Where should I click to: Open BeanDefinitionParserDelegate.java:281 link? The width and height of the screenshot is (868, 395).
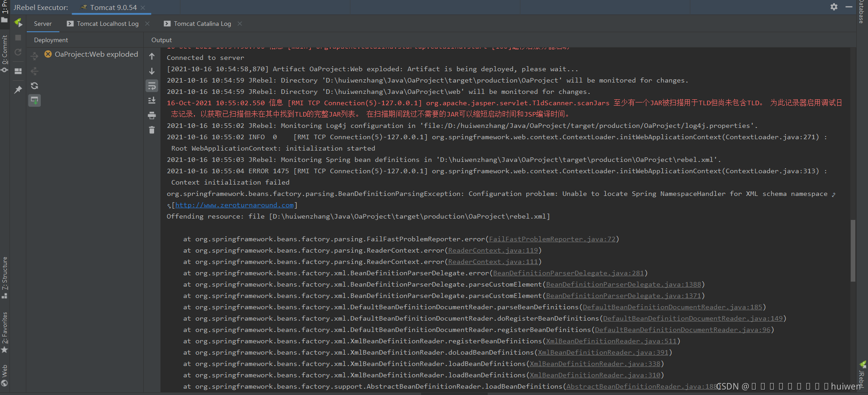(x=568, y=273)
